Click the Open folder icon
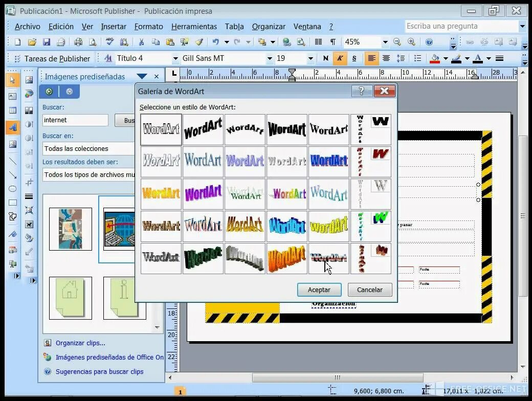Viewport: 532px width, 401px height. 32,42
